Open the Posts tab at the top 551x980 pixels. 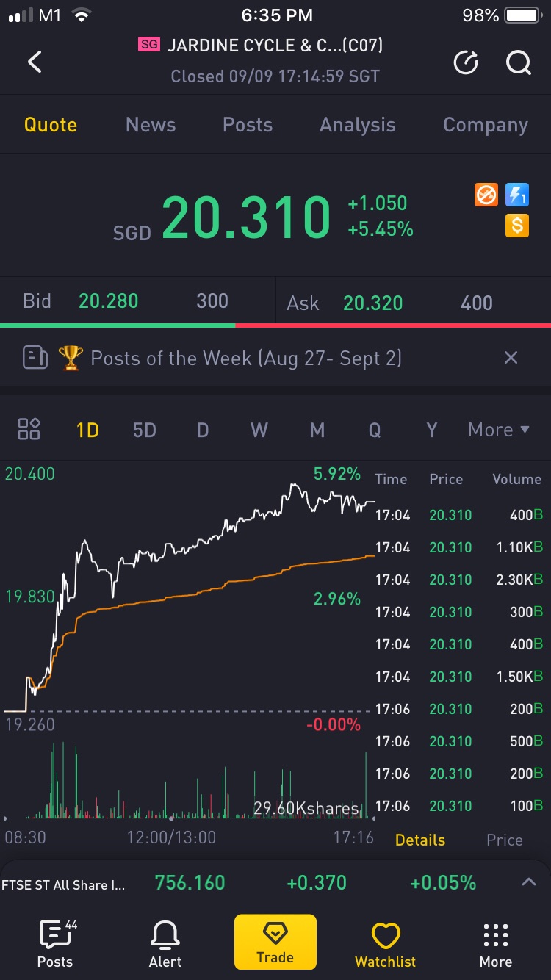point(248,125)
